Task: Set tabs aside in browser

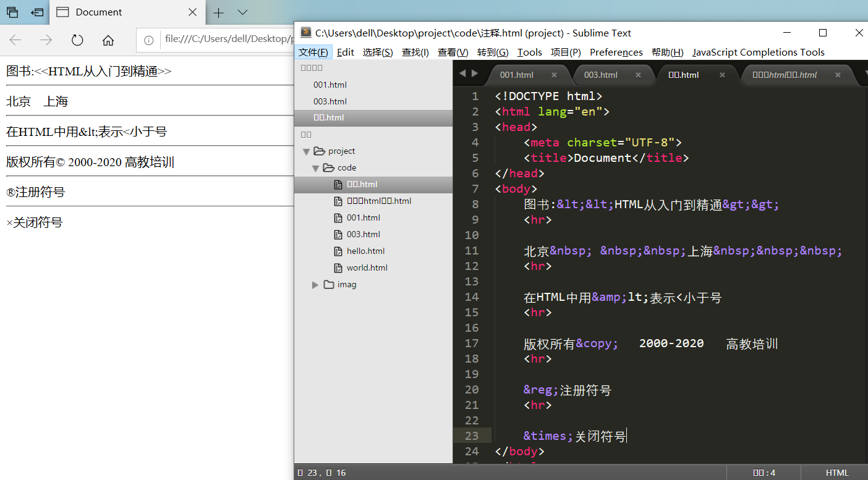Action: coord(37,12)
